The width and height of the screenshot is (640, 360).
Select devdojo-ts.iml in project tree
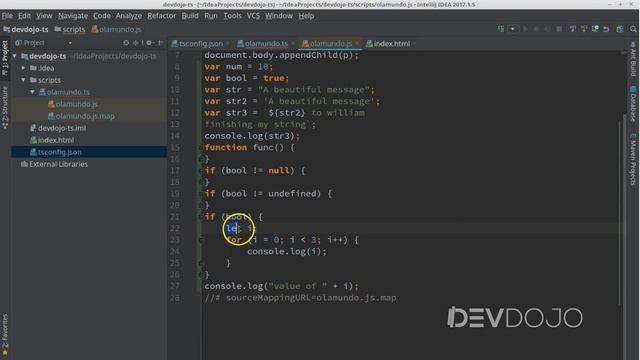point(58,128)
